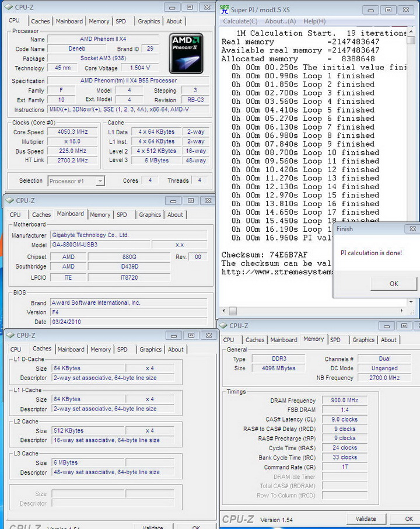Switch to CPU tab in Memory CPU-Z window
The width and height of the screenshot is (420, 529).
[x=229, y=340]
